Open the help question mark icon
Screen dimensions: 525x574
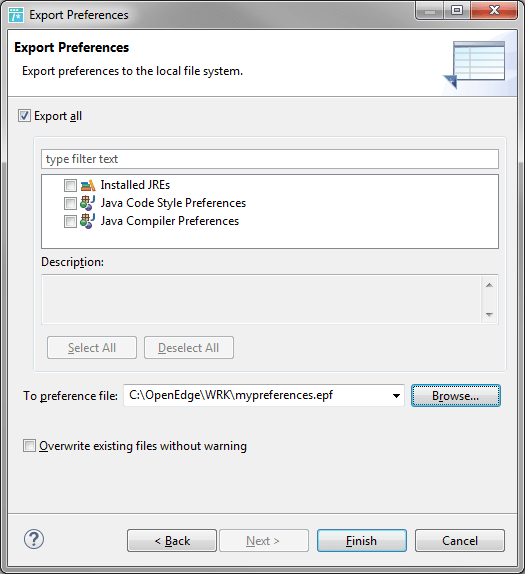click(34, 539)
